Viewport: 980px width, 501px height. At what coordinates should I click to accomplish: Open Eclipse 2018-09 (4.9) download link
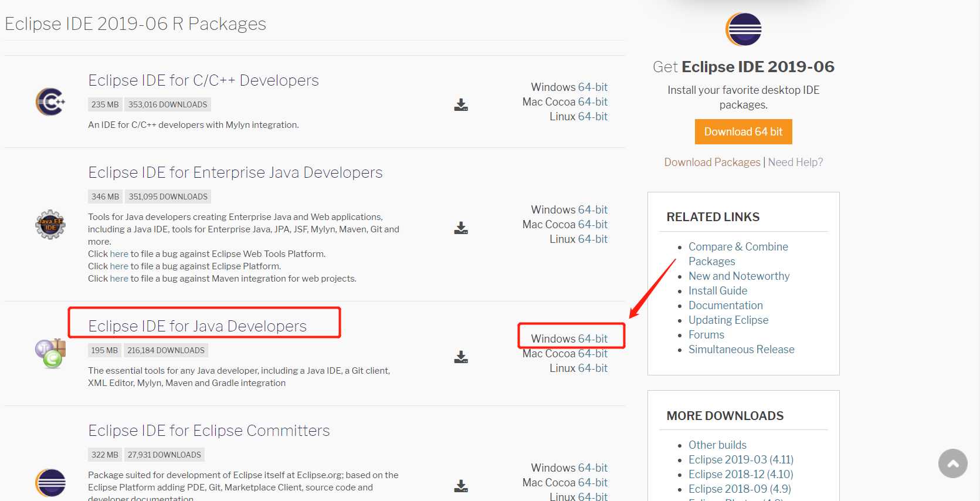[740, 489]
